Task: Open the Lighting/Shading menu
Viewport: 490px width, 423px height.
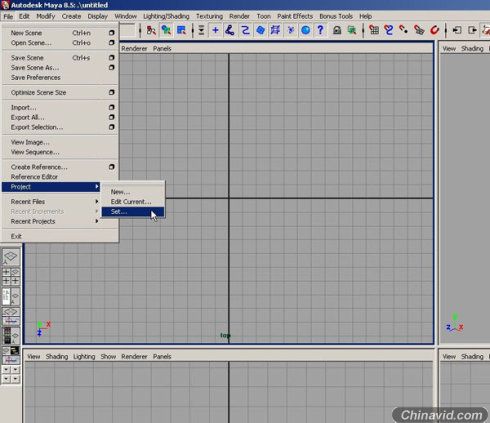Action: [x=166, y=16]
